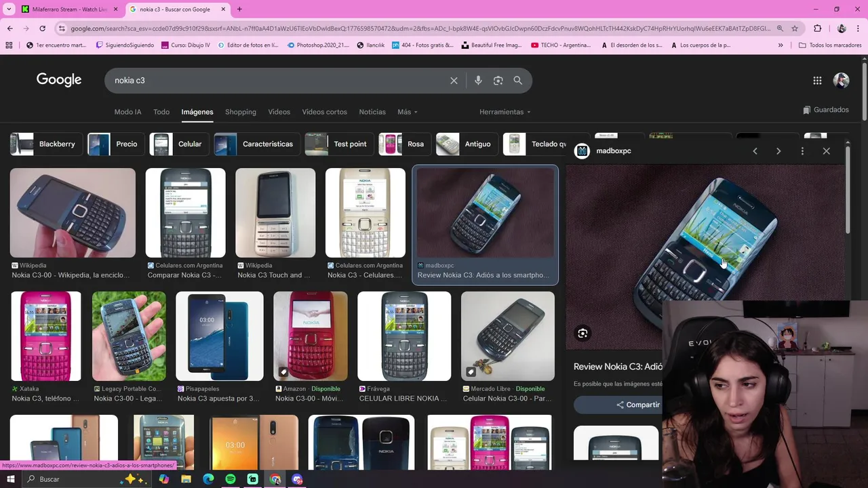868x488 pixels.
Task: Go back in browser history
Action: coord(9,28)
